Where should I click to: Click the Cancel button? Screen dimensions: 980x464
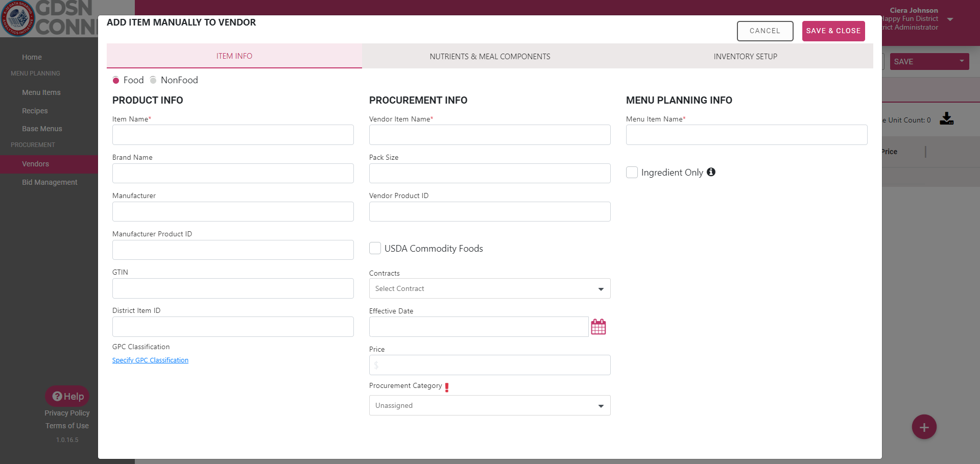[765, 31]
